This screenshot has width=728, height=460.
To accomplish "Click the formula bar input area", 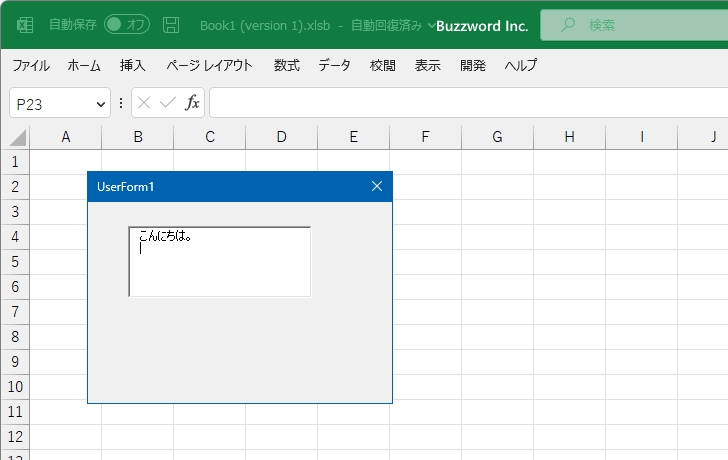I will click(468, 103).
